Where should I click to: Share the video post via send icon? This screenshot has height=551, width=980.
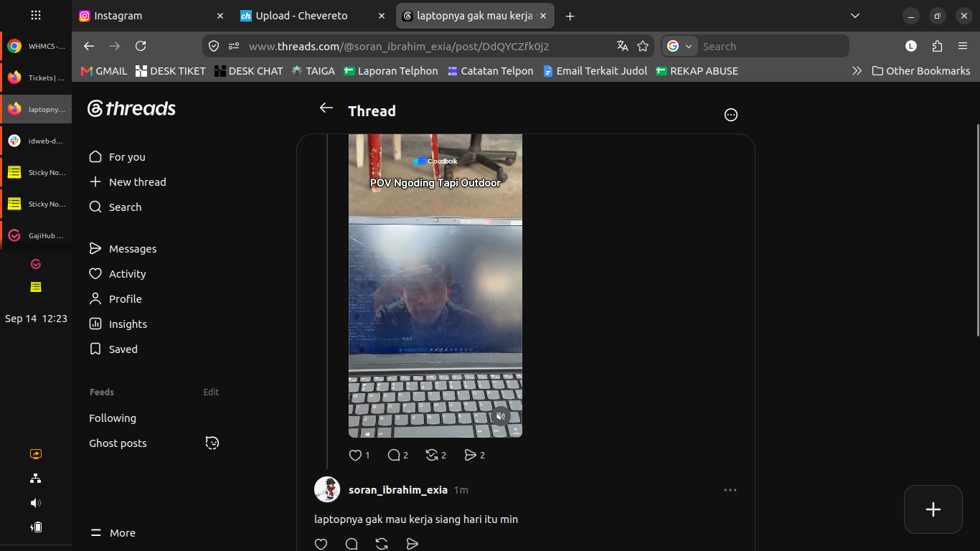471,455
